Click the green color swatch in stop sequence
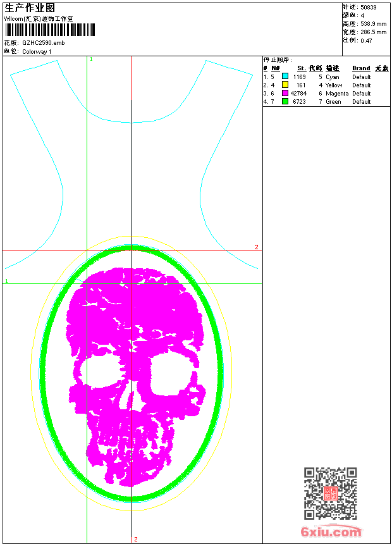Viewport: 392px width, 544px height. click(285, 101)
